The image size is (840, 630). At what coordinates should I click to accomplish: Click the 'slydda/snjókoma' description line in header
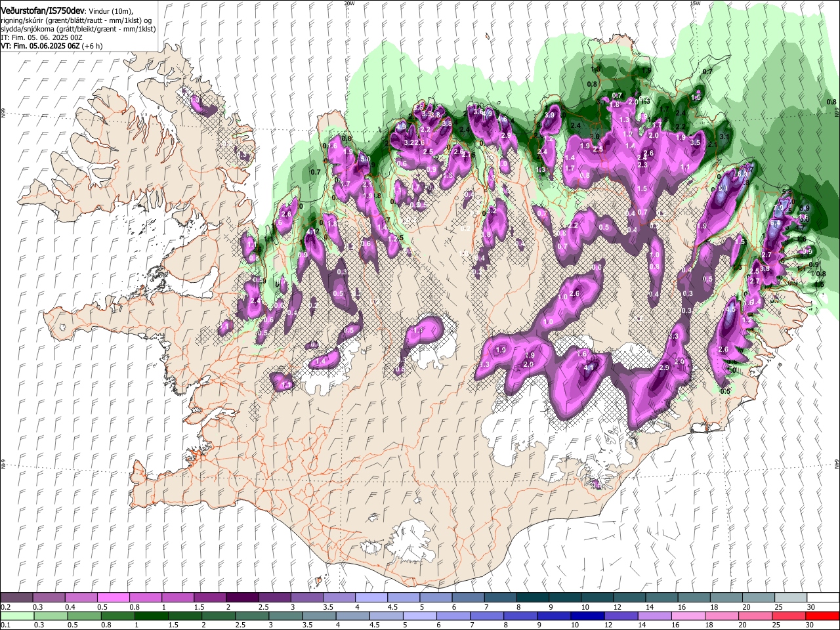pyautogui.click(x=78, y=29)
